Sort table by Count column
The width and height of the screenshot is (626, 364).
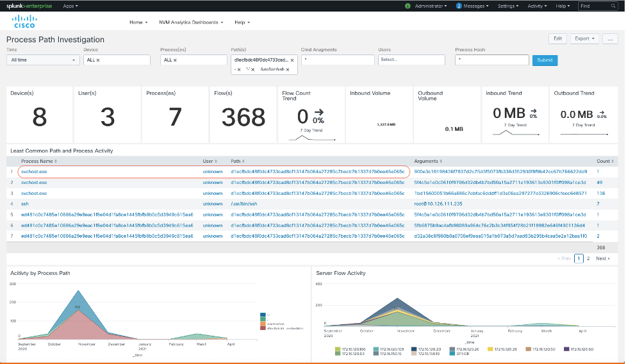coord(604,161)
